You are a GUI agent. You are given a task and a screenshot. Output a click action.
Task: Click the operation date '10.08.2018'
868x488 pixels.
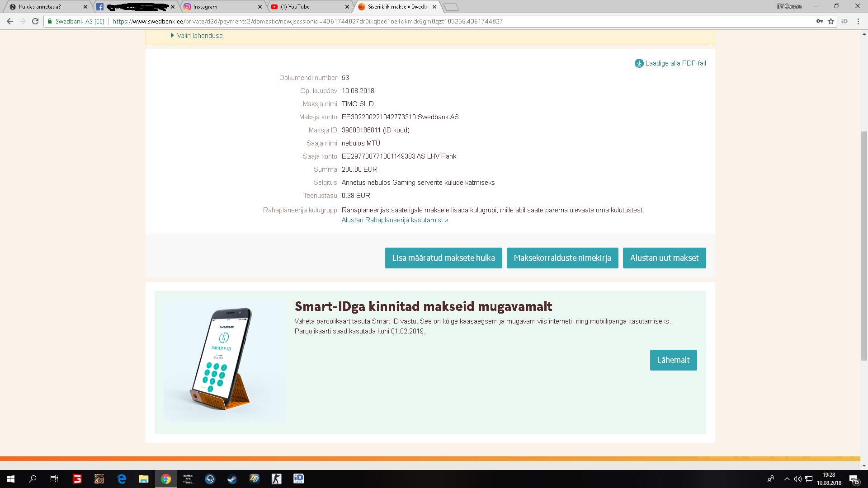358,91
